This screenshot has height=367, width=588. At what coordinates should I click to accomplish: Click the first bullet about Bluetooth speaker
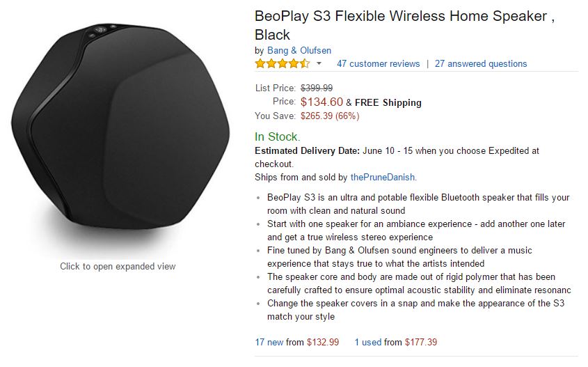click(x=418, y=203)
